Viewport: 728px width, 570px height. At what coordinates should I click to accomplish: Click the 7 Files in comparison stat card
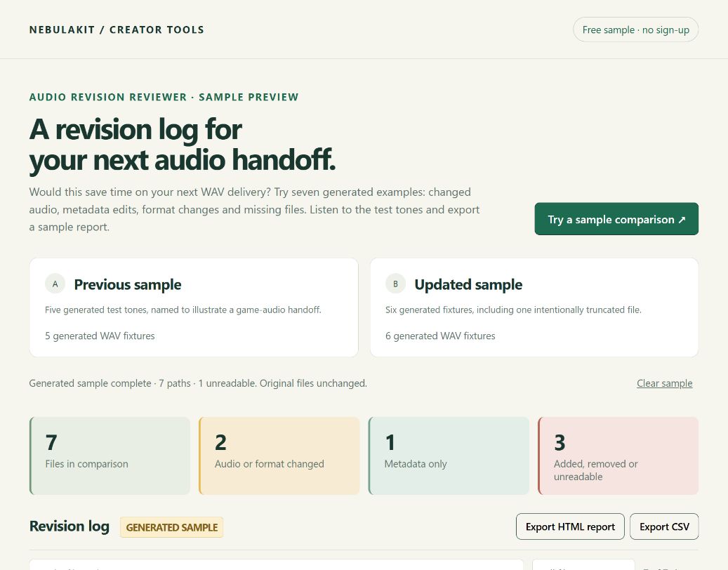(x=110, y=456)
